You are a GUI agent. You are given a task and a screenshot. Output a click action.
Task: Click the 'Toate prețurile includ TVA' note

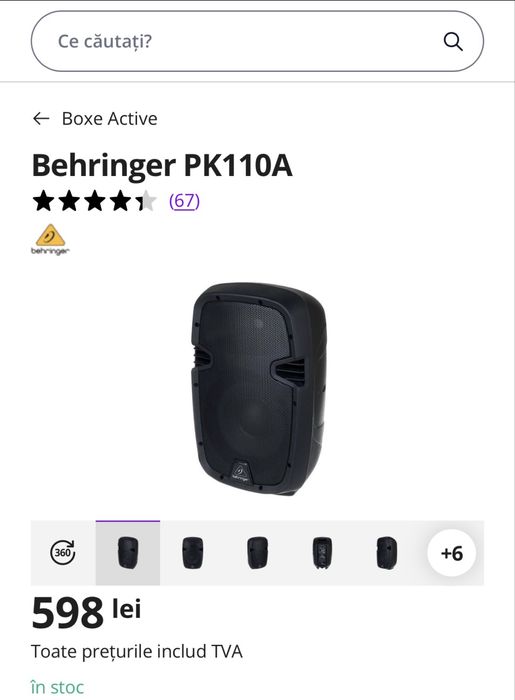click(137, 651)
